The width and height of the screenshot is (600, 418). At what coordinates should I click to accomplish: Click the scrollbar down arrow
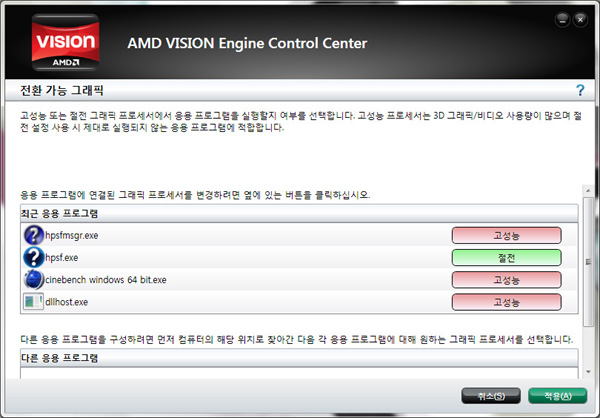pos(588,372)
